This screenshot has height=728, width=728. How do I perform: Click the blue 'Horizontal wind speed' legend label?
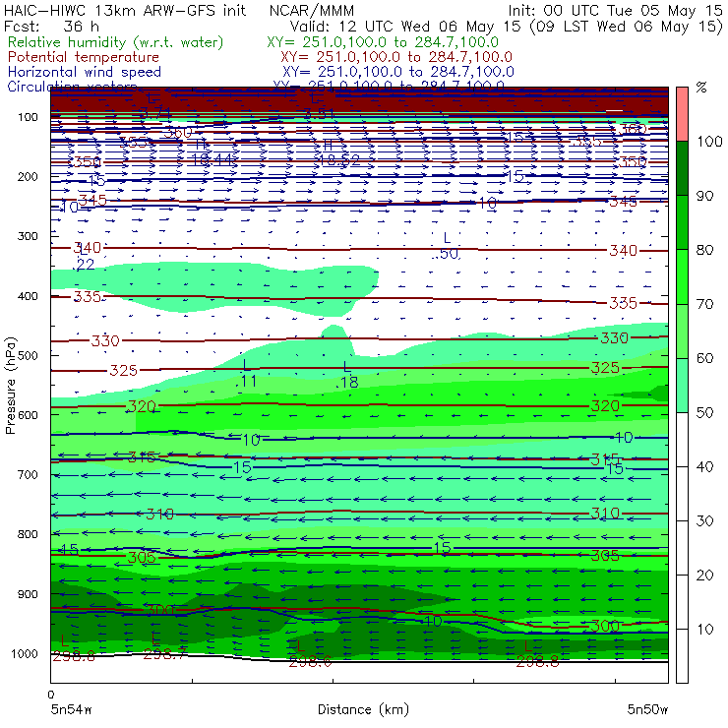click(x=85, y=72)
